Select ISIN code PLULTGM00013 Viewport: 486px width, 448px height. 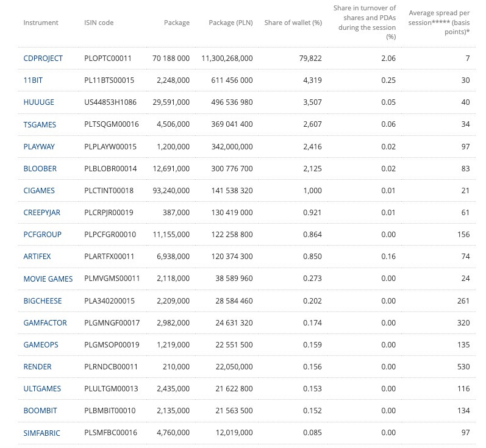point(111,389)
